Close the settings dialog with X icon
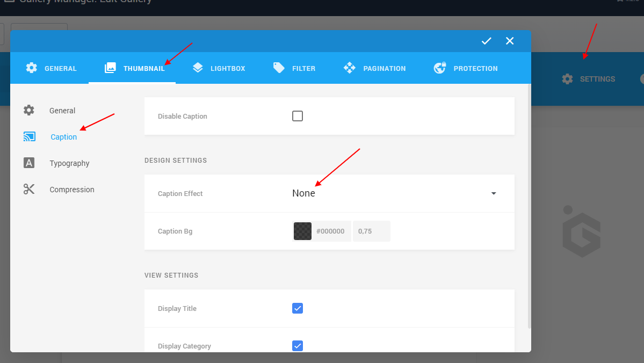 point(510,41)
